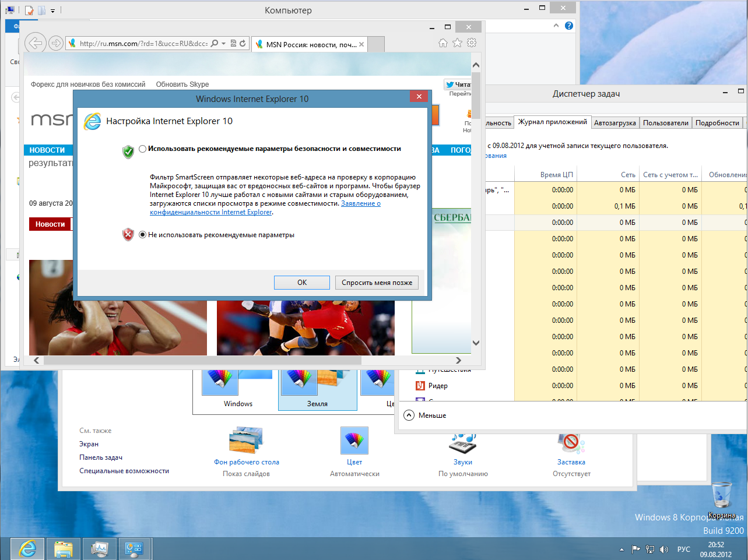Image resolution: width=748 pixels, height=560 pixels.
Task: Collapse Task Manager with the Меньше button
Action: point(425,415)
